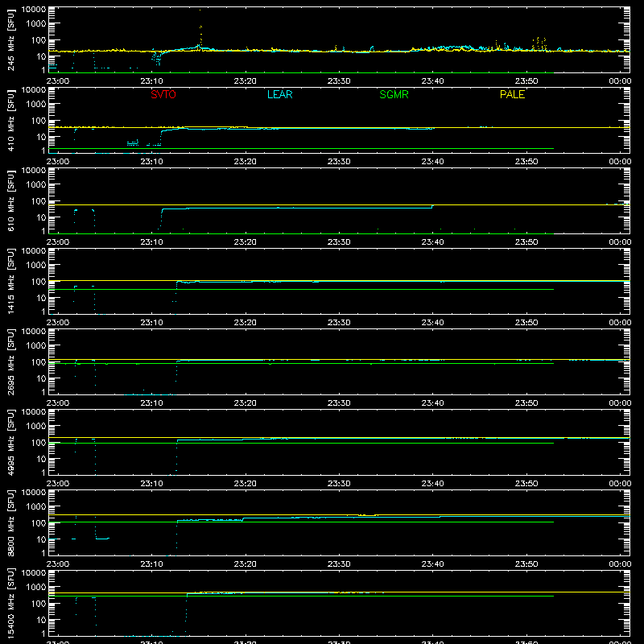Select the '410 MHz [SFU]' axis title

click(10, 120)
